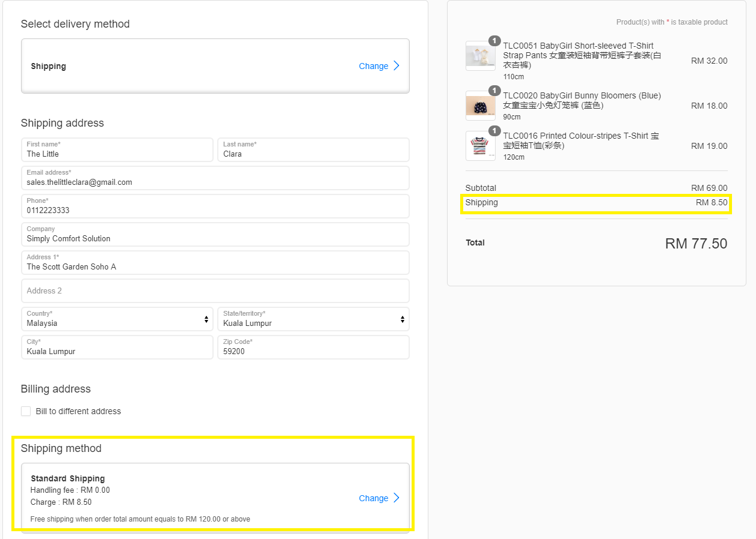The width and height of the screenshot is (756, 539).
Task: Click the Billing address heading
Action: (56, 389)
